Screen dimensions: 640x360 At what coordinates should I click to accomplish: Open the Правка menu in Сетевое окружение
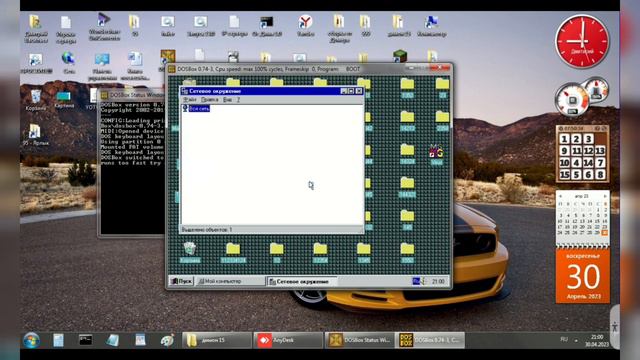[x=209, y=100]
